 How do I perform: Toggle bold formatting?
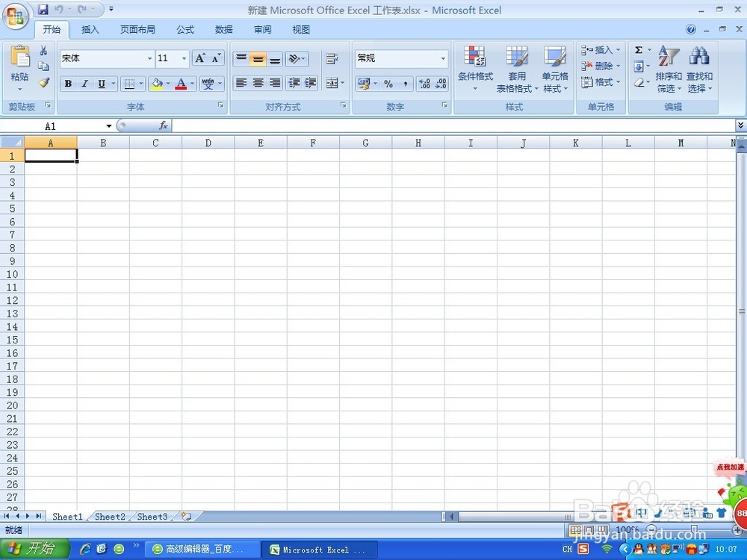pyautogui.click(x=68, y=84)
